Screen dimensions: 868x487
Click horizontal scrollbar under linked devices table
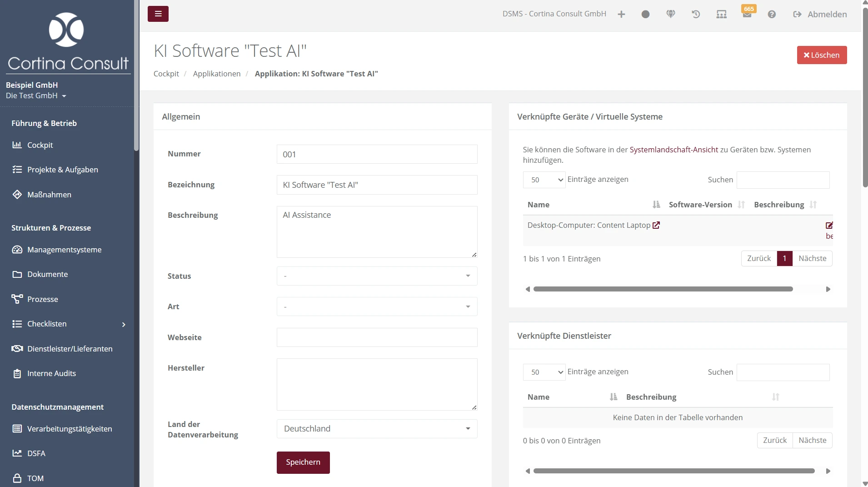[663, 289]
